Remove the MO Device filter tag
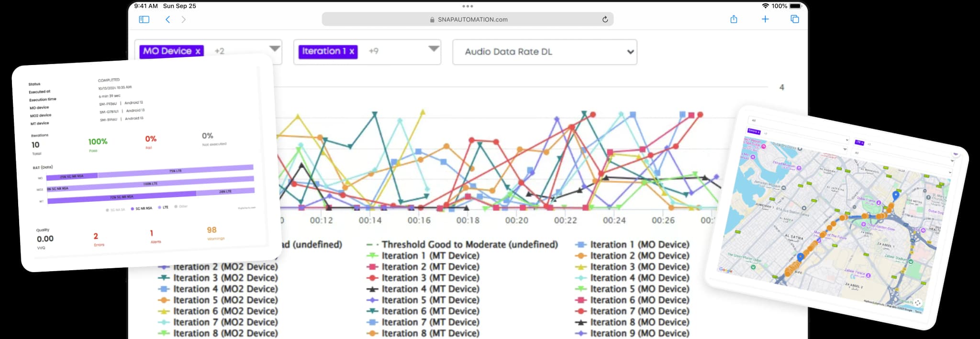Screen dimensions: 980x339 (198, 51)
